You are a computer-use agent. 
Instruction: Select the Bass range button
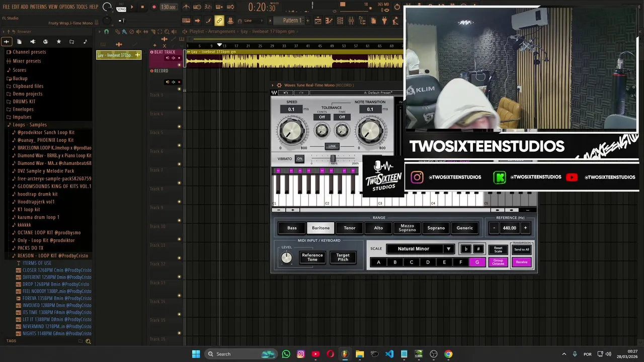tap(292, 228)
